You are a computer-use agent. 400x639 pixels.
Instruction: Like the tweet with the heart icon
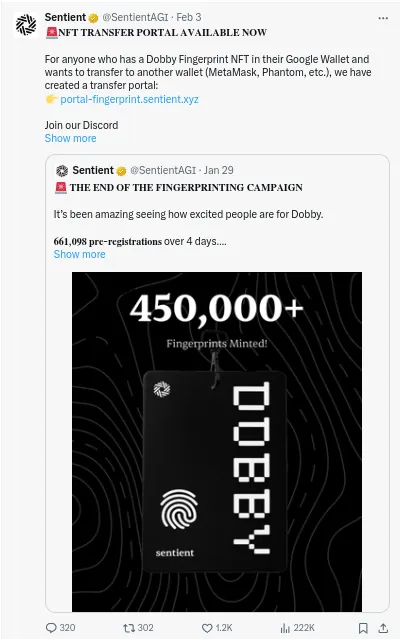[x=207, y=628]
